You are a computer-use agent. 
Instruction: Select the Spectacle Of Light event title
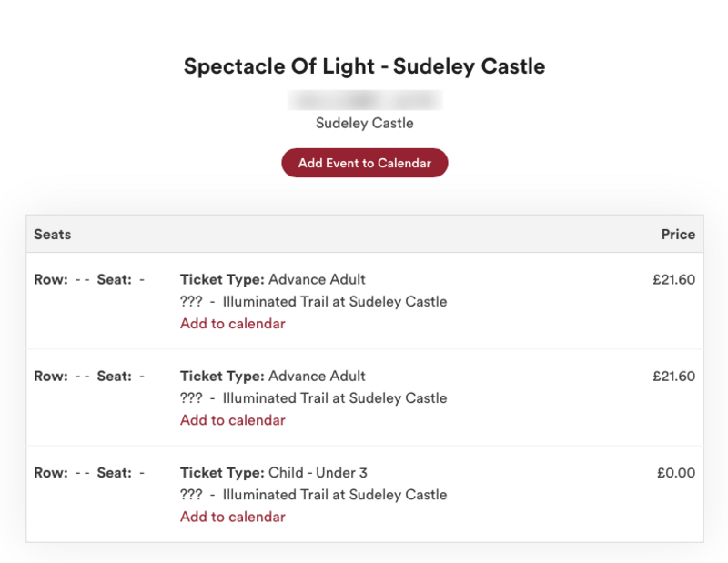365,66
